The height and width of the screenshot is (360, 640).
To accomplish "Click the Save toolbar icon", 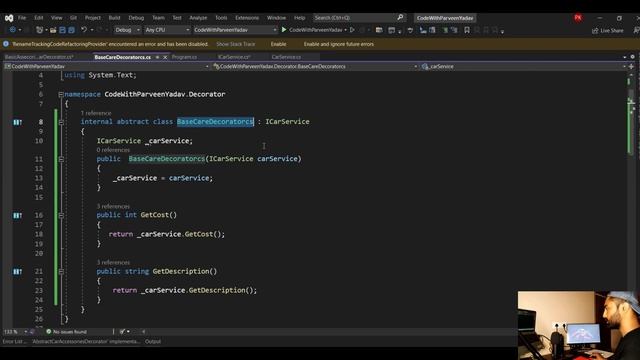I will (62, 30).
